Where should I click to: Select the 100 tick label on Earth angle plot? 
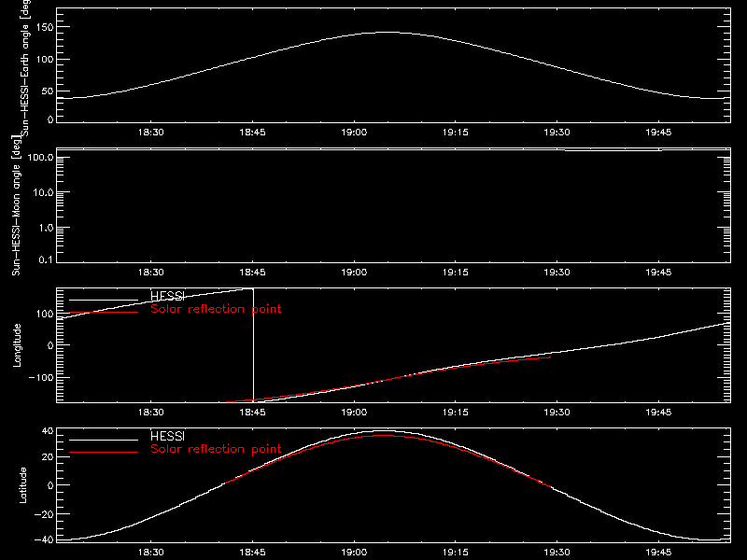click(45, 59)
